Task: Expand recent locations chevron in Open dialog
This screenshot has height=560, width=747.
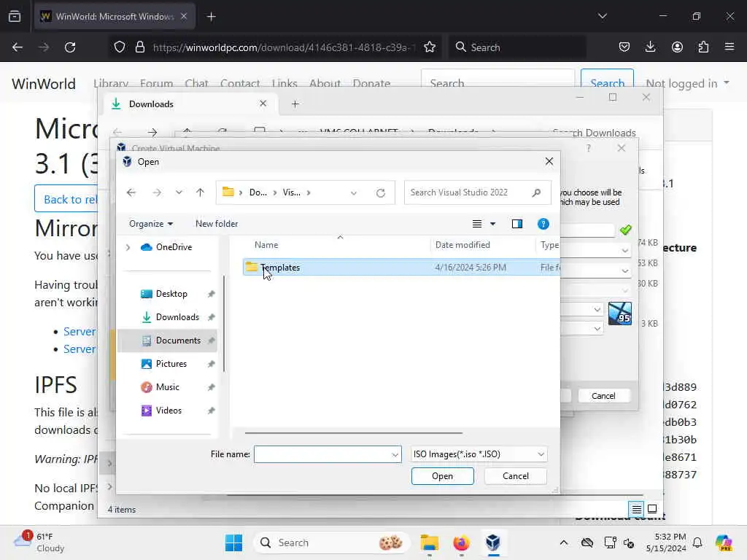Action: click(x=179, y=192)
